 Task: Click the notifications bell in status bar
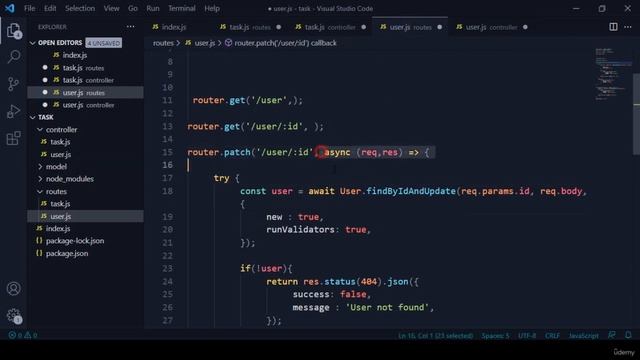pyautogui.click(x=628, y=335)
